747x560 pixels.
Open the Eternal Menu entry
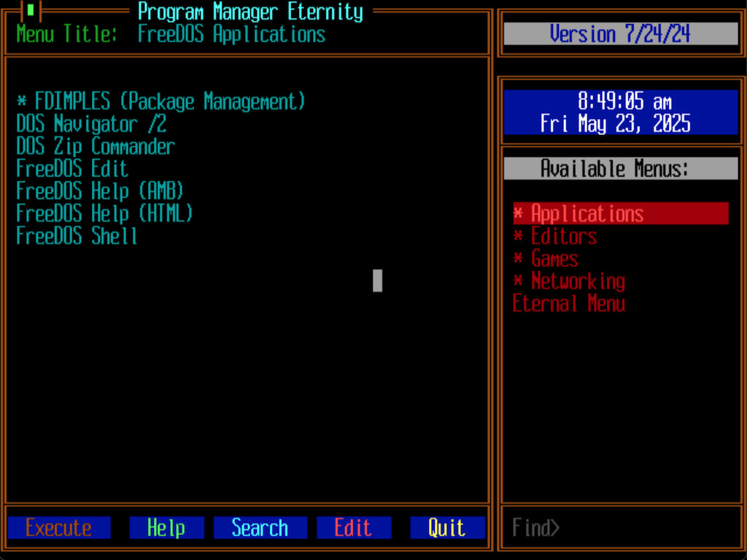pos(568,304)
